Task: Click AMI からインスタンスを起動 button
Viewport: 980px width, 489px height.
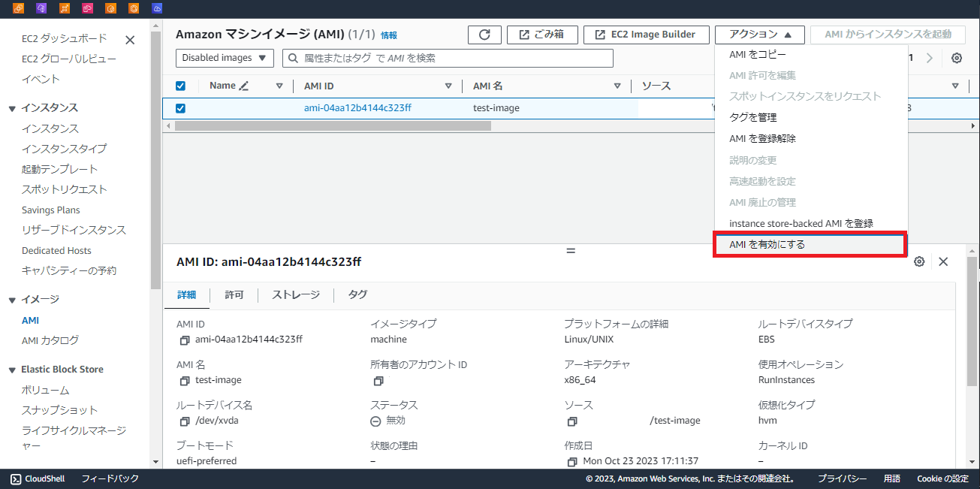Action: coord(888,35)
